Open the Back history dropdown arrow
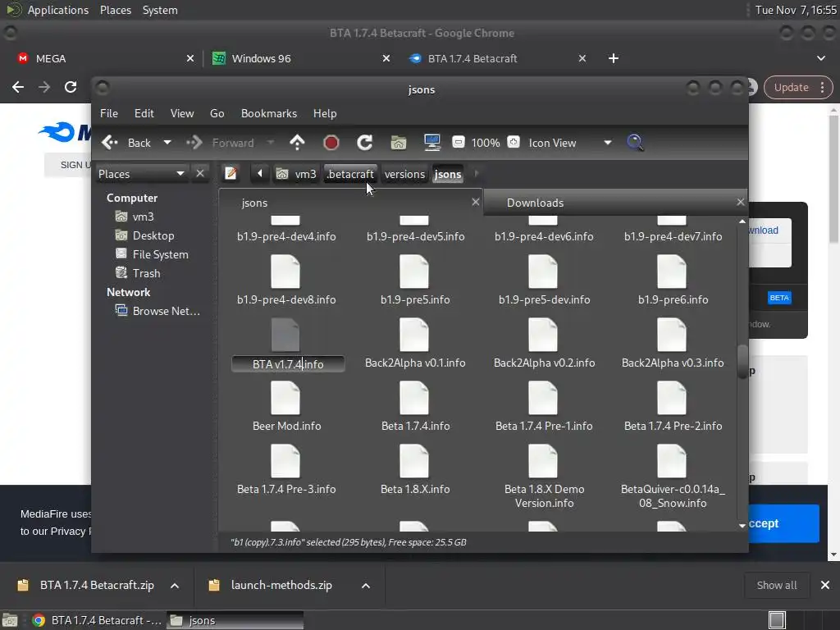840x630 pixels. [x=167, y=143]
